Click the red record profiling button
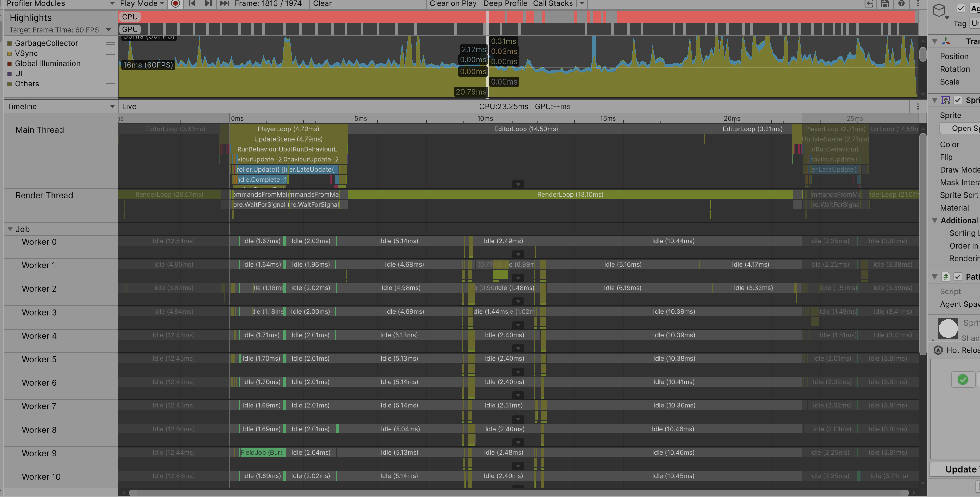This screenshot has height=497, width=980. [x=175, y=3]
